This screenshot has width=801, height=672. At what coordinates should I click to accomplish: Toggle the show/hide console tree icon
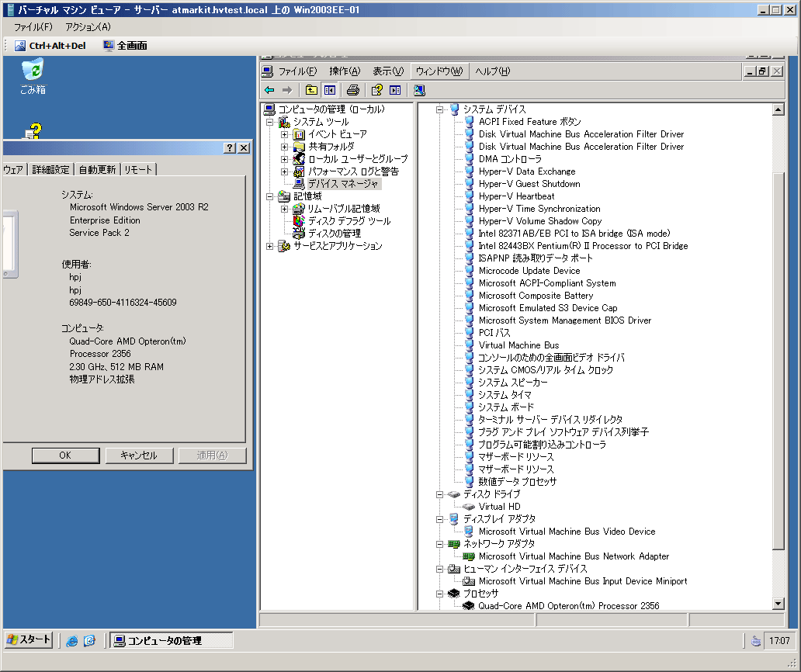[330, 90]
